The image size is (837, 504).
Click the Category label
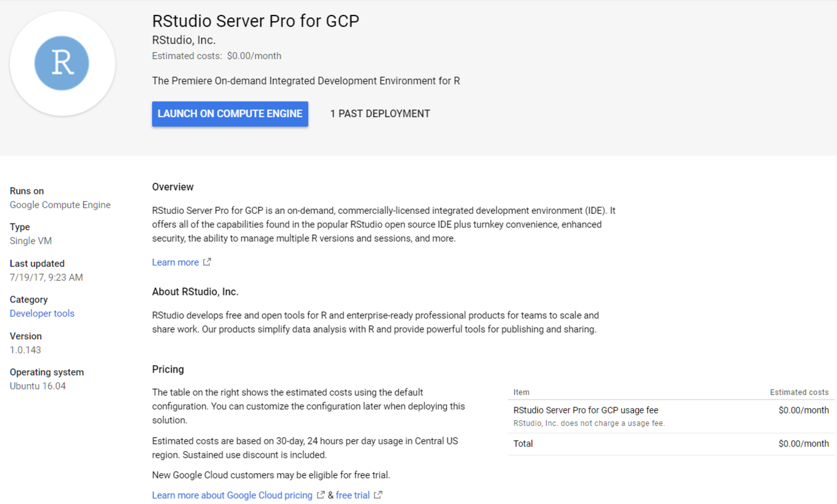click(28, 299)
